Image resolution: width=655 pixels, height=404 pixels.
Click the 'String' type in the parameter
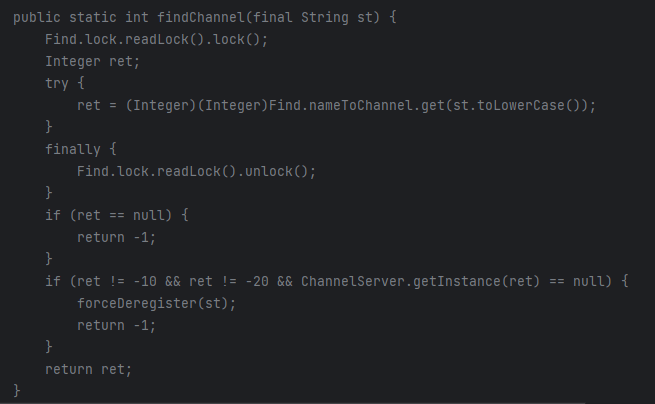coord(325,18)
